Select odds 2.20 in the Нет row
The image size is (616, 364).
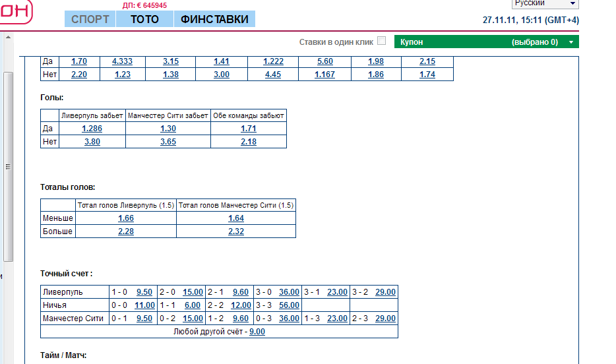coord(79,75)
